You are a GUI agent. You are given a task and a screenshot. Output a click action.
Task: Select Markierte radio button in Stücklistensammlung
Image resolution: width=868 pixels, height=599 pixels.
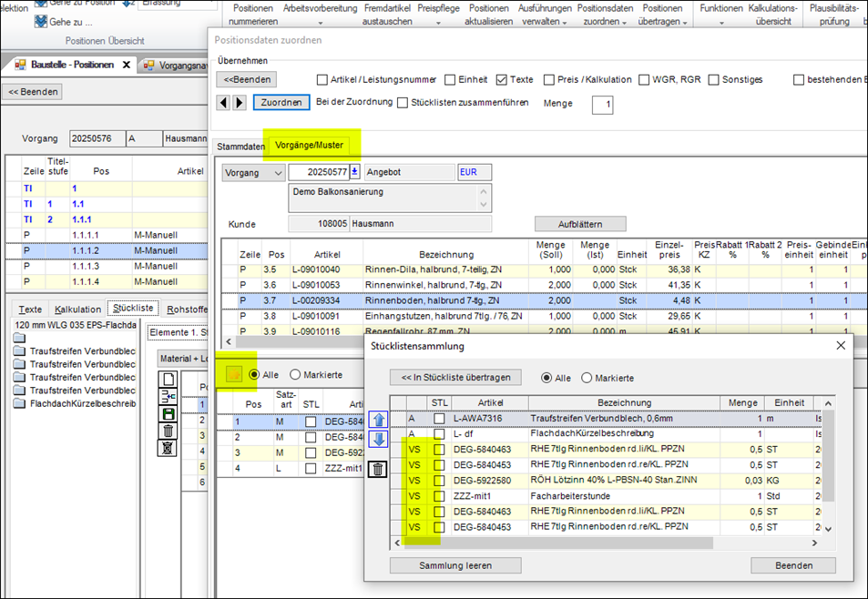tap(587, 378)
